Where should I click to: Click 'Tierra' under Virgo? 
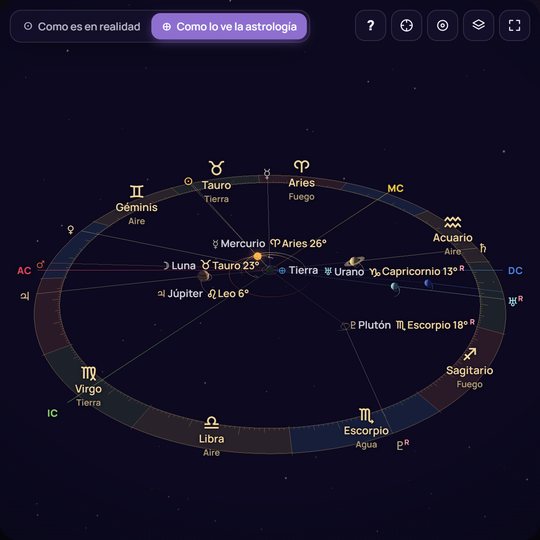(x=89, y=403)
